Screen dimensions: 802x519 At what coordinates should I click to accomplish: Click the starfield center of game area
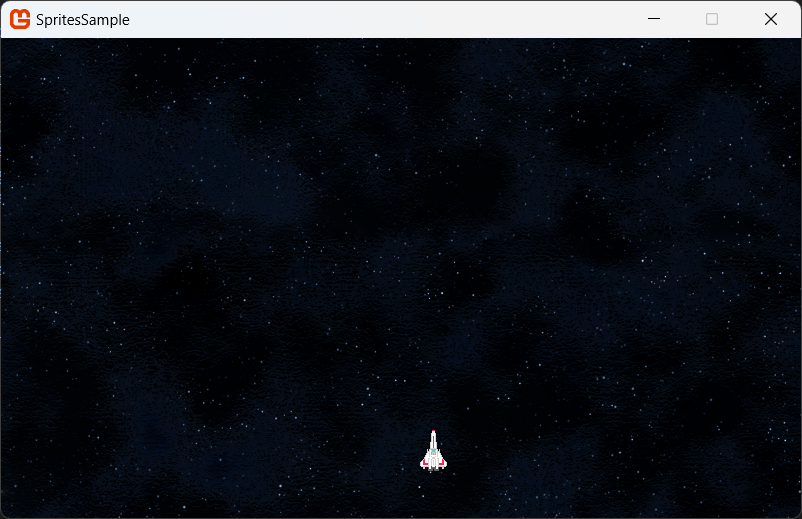pos(401,278)
